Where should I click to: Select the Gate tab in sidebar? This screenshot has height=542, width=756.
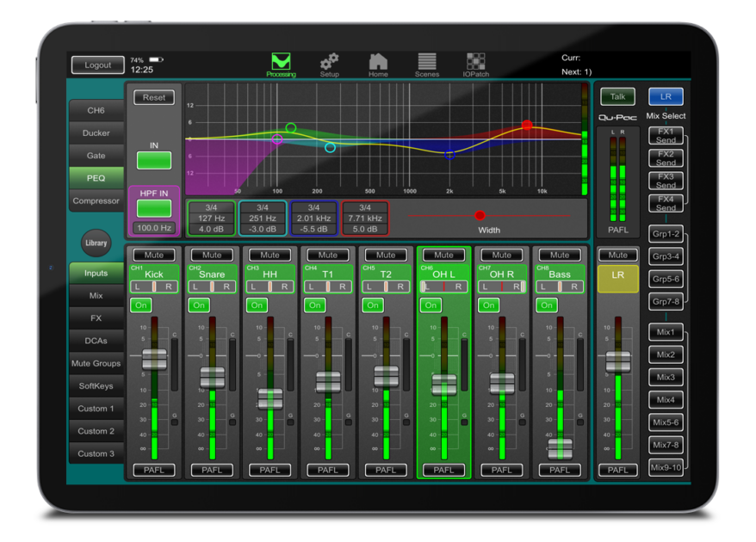tap(96, 155)
